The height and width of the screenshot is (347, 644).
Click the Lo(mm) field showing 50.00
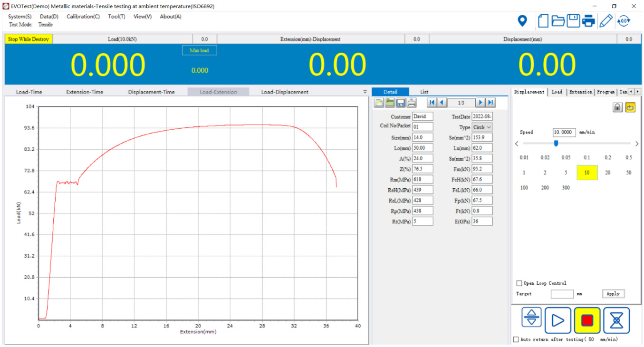[x=423, y=148]
